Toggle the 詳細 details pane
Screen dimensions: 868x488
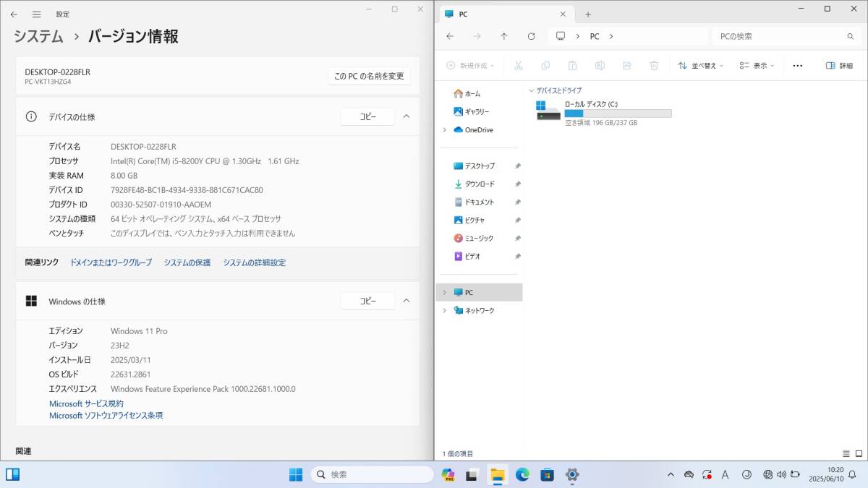click(x=839, y=65)
